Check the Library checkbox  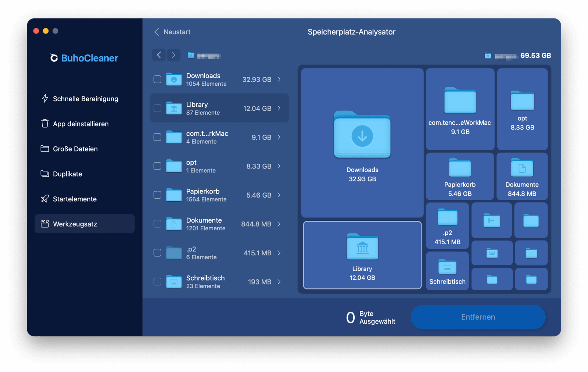157,108
